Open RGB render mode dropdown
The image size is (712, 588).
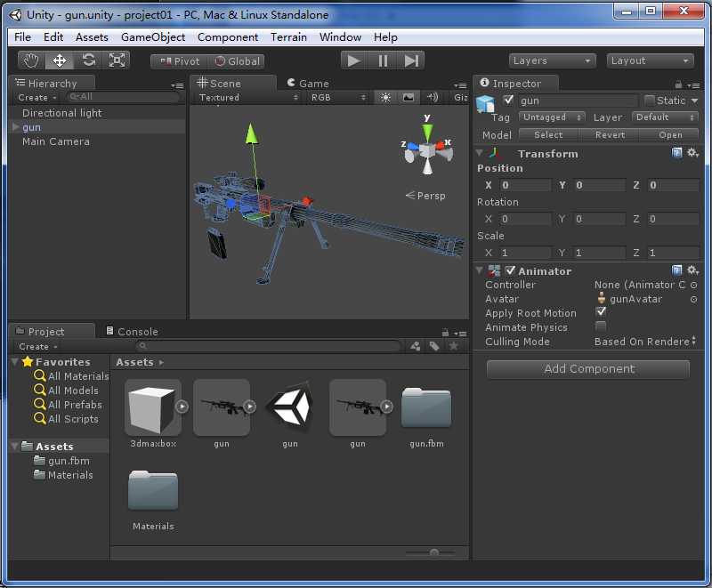[x=337, y=98]
